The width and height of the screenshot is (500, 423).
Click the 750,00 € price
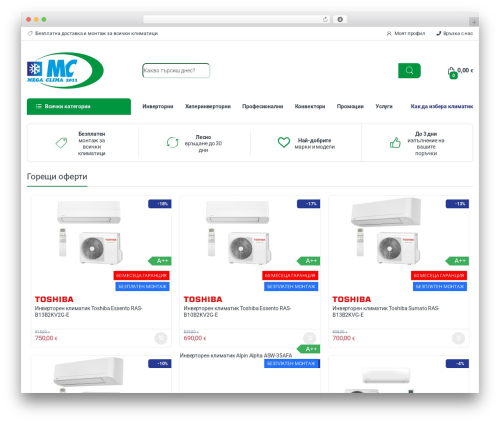(46, 338)
